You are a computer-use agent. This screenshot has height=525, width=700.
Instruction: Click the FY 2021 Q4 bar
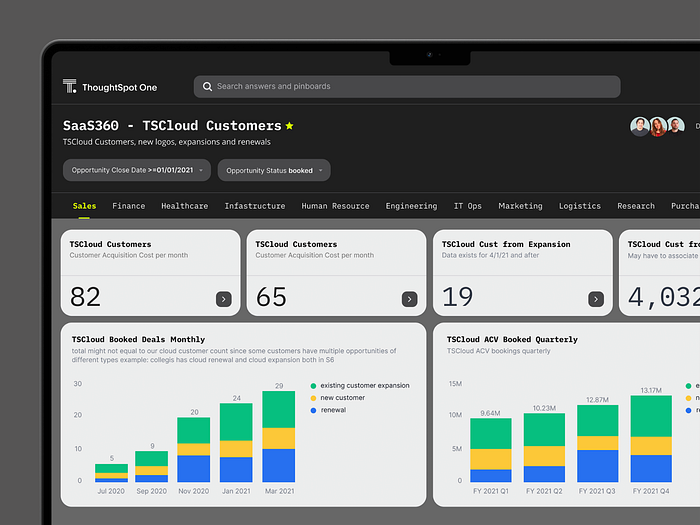[651, 438]
